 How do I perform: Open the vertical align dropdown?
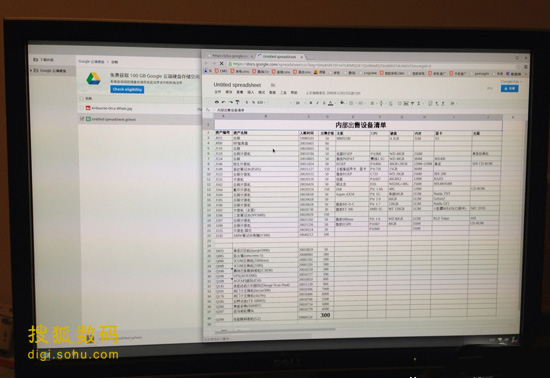pyautogui.click(x=382, y=103)
